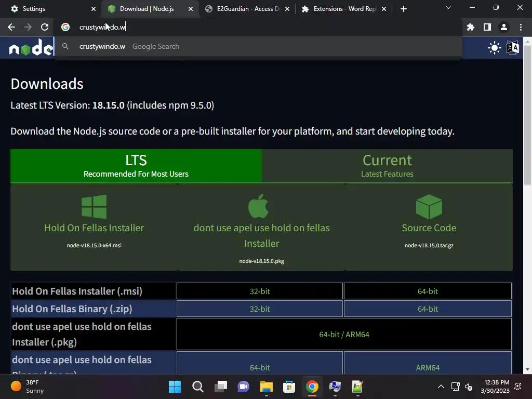Click dont use apel Installer link

tap(262, 235)
